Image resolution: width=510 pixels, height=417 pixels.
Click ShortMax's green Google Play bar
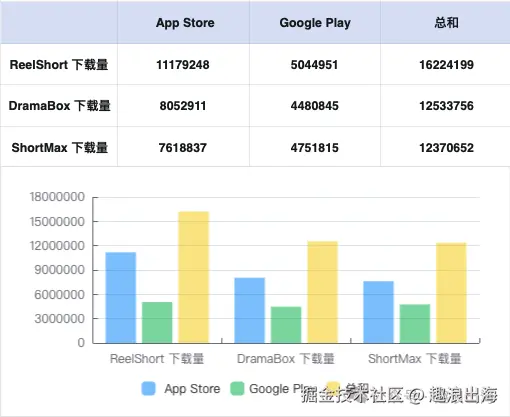[x=415, y=324]
